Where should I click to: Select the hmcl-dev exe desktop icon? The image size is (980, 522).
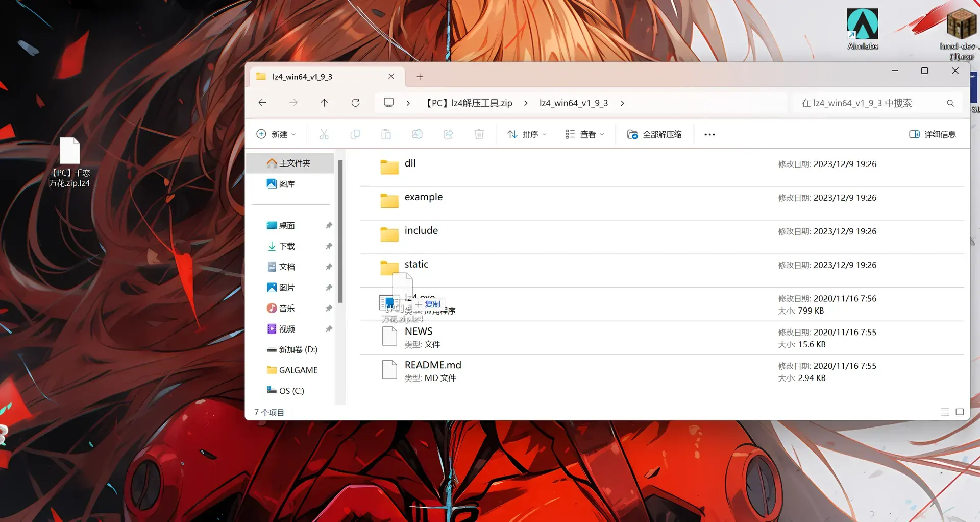(x=961, y=34)
